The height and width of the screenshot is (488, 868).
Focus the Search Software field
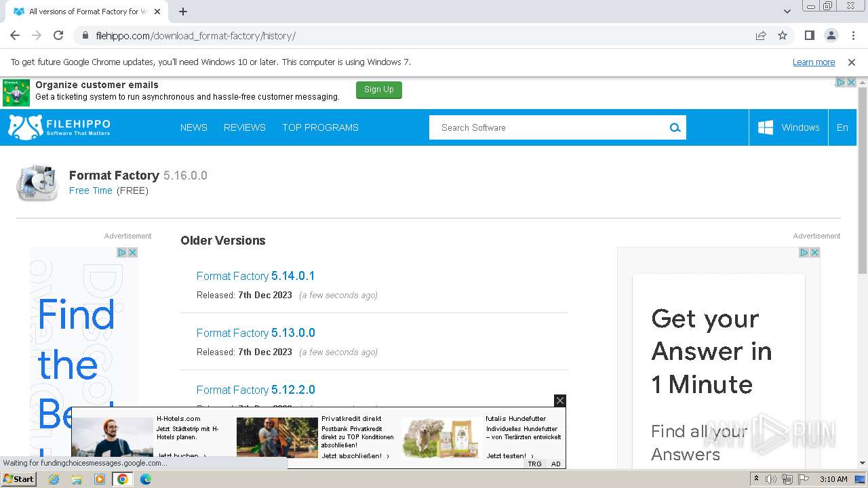(x=548, y=127)
